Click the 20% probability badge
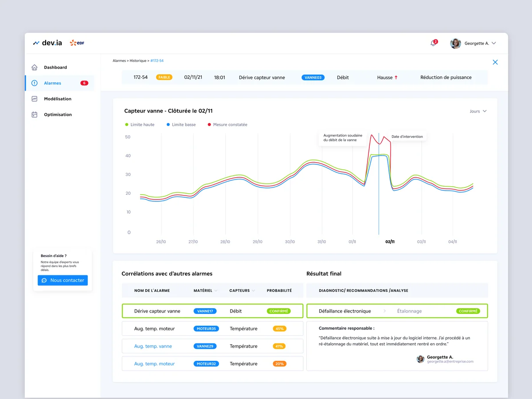532x399 pixels. point(279,364)
